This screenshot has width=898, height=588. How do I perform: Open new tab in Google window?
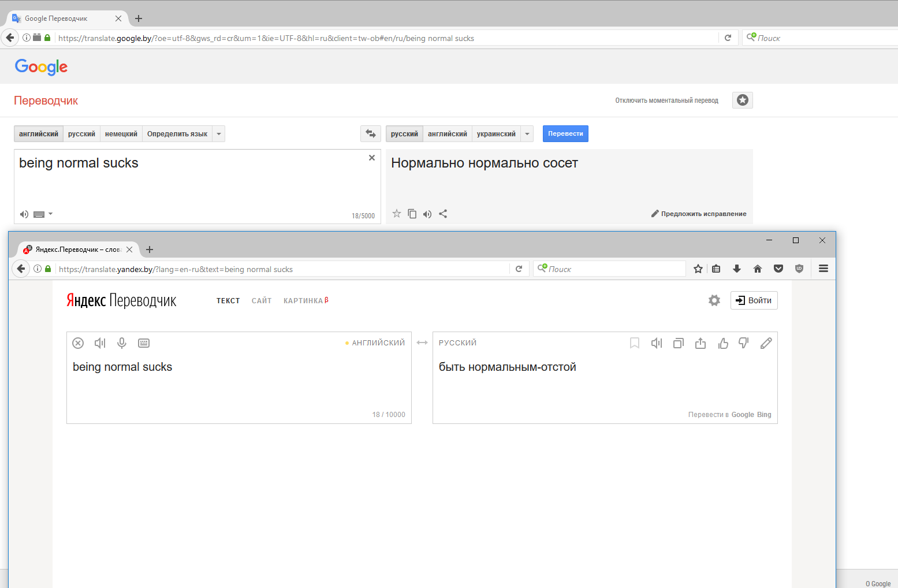139,18
